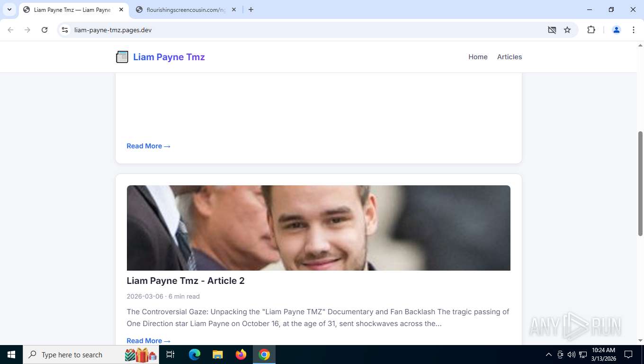The width and height of the screenshot is (644, 364).
Task: Click Read More under the Article 2 excerpt
Action: (x=148, y=341)
